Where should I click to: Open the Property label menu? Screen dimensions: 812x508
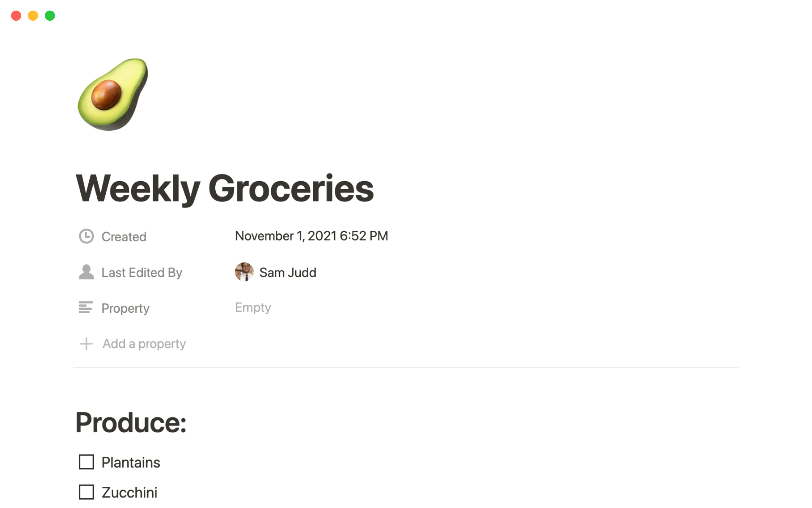(x=125, y=308)
